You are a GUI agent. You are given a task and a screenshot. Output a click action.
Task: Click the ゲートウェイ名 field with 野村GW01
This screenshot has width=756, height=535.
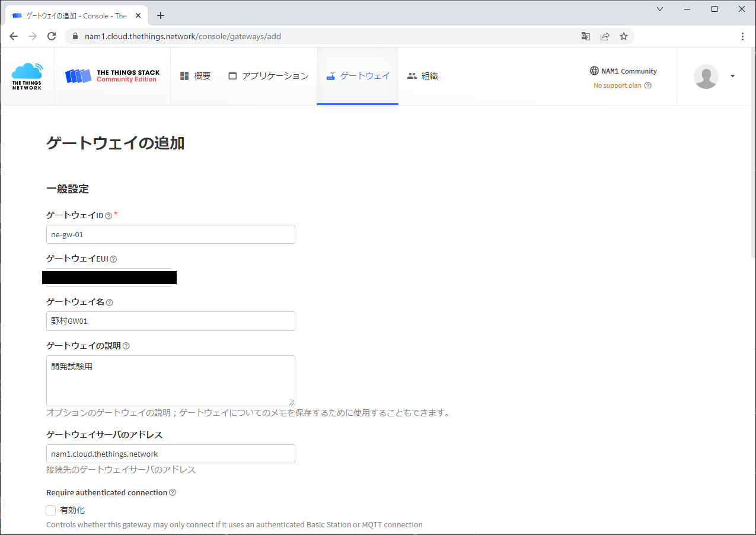171,321
